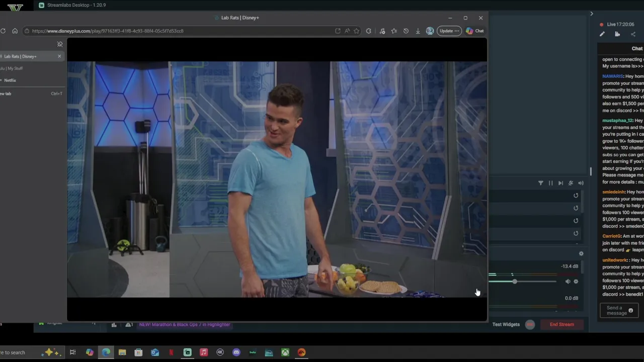Open File Explorer from taskbar
The image size is (644, 362).
pos(122,352)
